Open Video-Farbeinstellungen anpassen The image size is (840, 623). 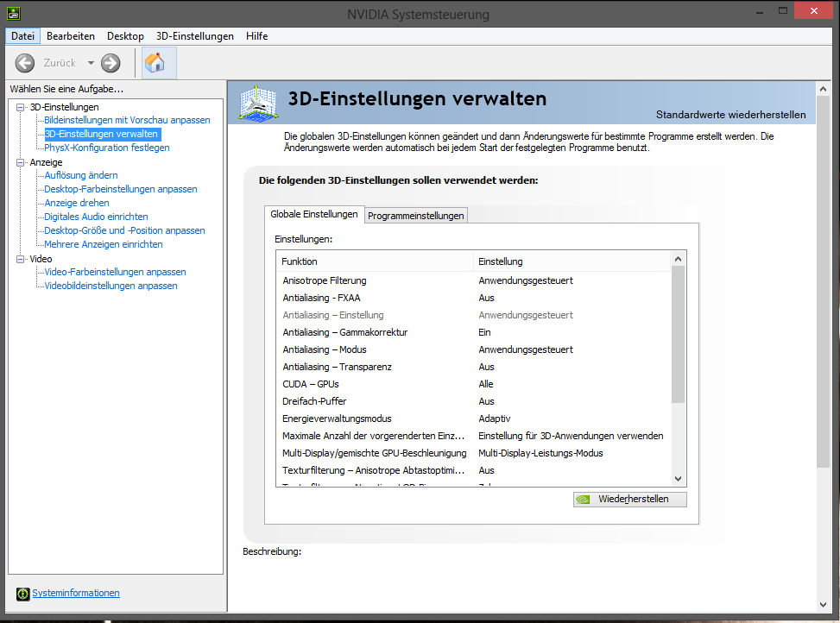[115, 272]
